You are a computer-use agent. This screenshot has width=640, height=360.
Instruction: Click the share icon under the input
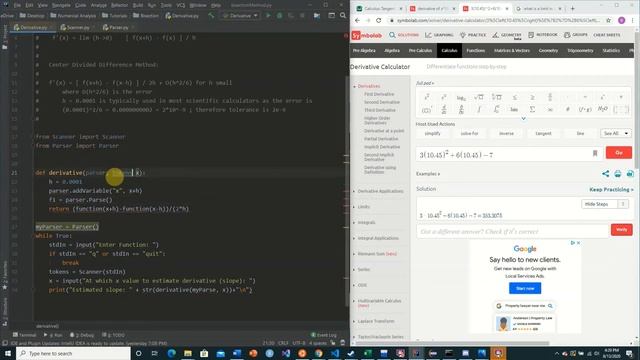605,174
